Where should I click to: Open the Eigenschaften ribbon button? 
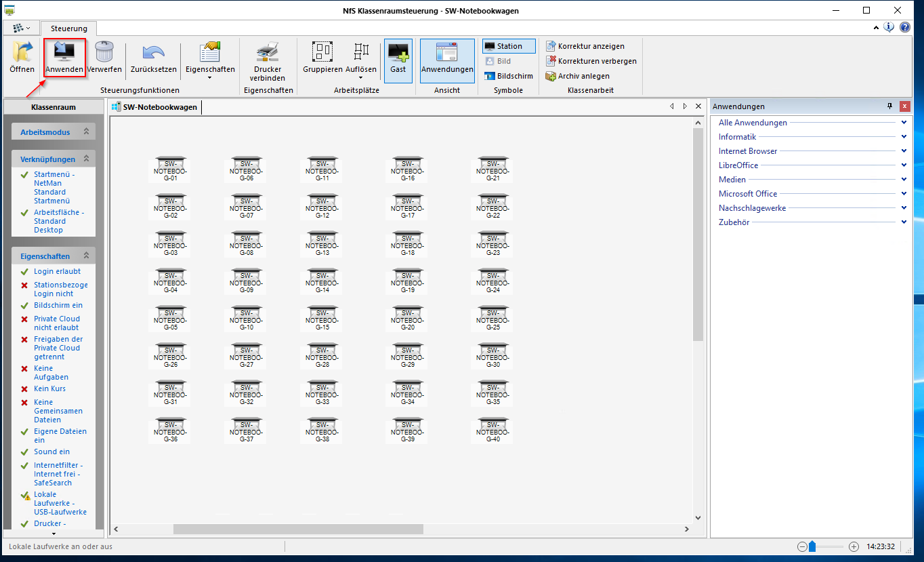click(x=210, y=60)
